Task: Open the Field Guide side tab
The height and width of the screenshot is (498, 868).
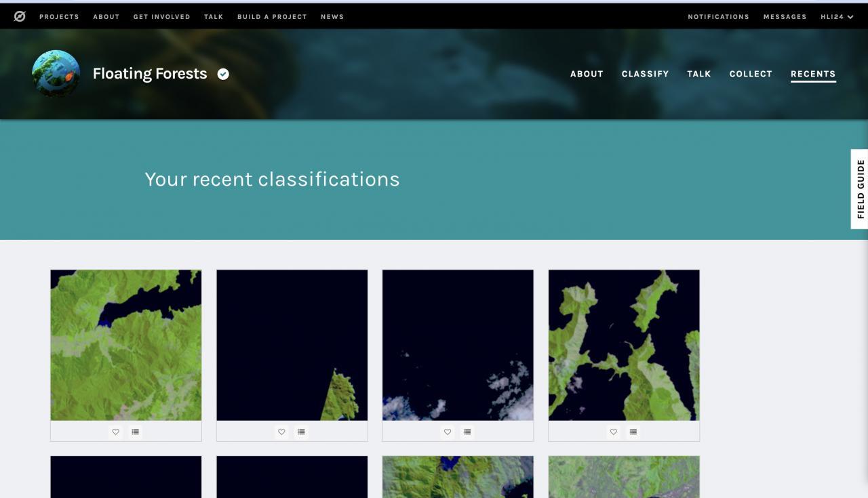Action: tap(860, 189)
